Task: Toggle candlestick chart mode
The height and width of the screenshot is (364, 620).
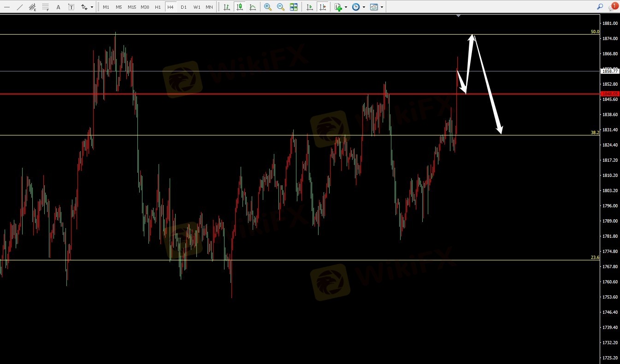Action: (240, 7)
